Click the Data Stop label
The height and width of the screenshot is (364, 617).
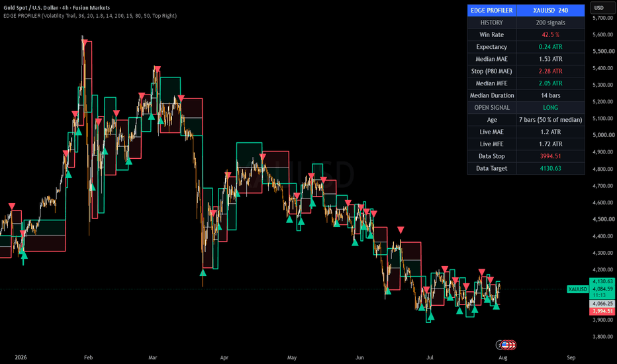pyautogui.click(x=491, y=156)
